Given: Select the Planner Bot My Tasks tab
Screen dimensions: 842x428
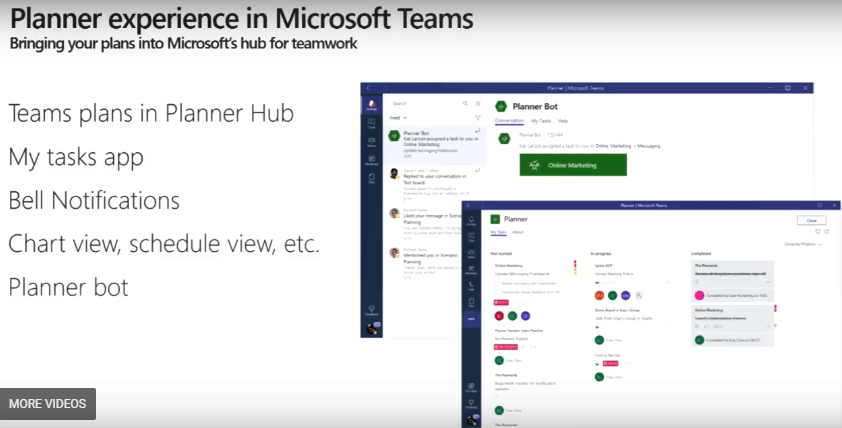Looking at the screenshot, I should (x=541, y=121).
